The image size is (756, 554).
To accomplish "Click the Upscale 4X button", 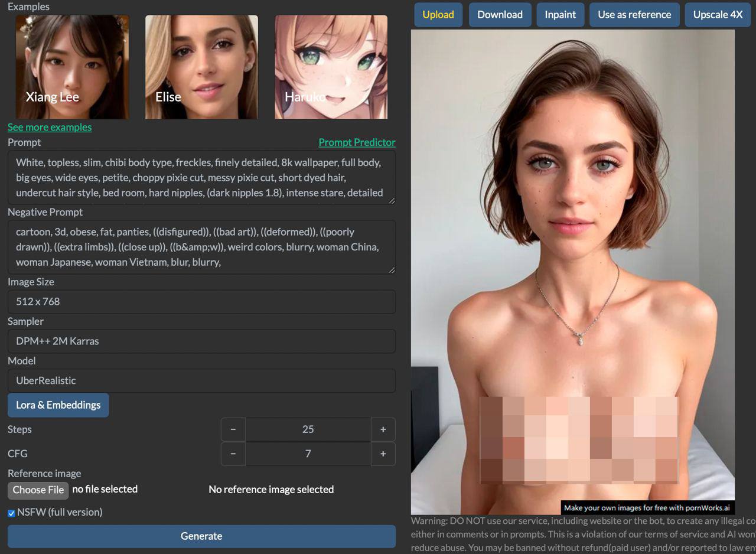I will pyautogui.click(x=718, y=15).
